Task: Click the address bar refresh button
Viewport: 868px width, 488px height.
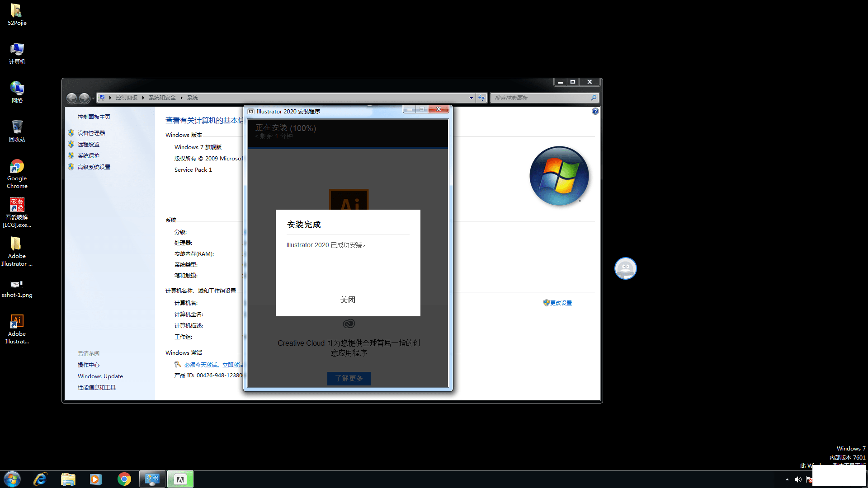Action: [x=481, y=98]
